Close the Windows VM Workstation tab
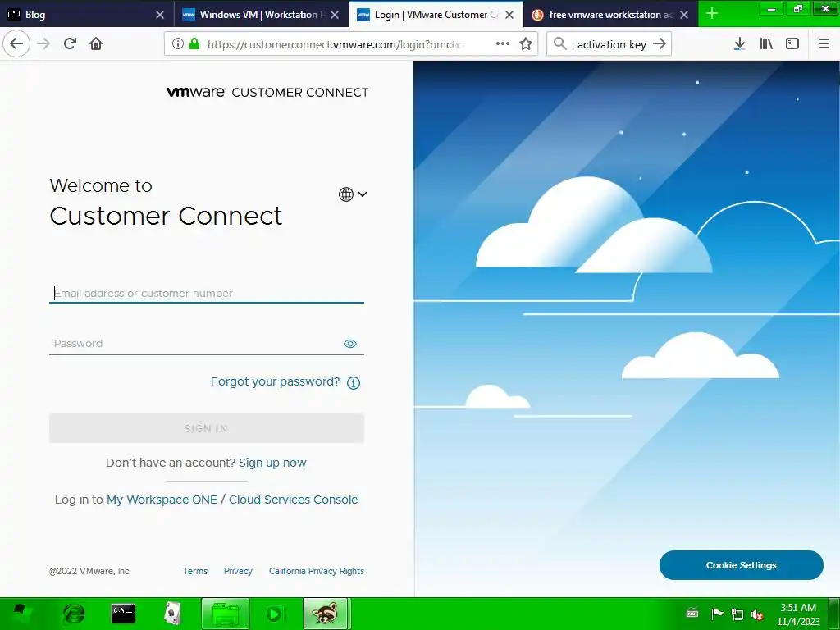Image resolution: width=840 pixels, height=630 pixels. coord(335,15)
